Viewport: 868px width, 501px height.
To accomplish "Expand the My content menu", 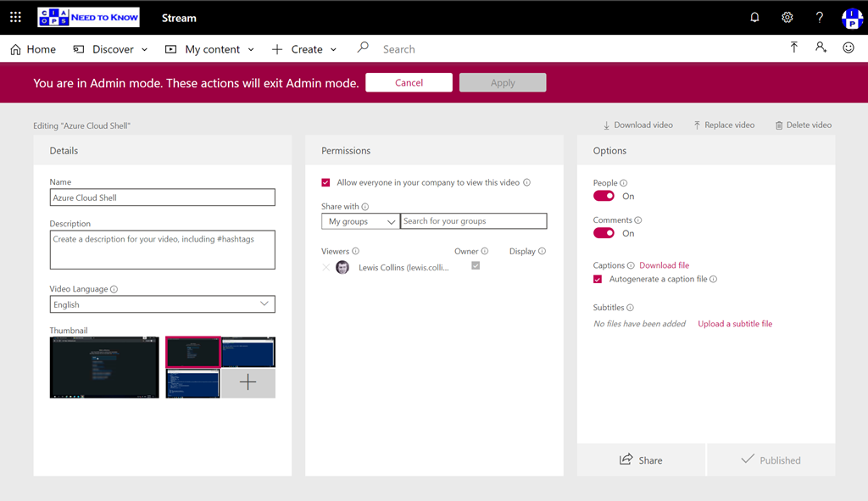I will coord(209,49).
